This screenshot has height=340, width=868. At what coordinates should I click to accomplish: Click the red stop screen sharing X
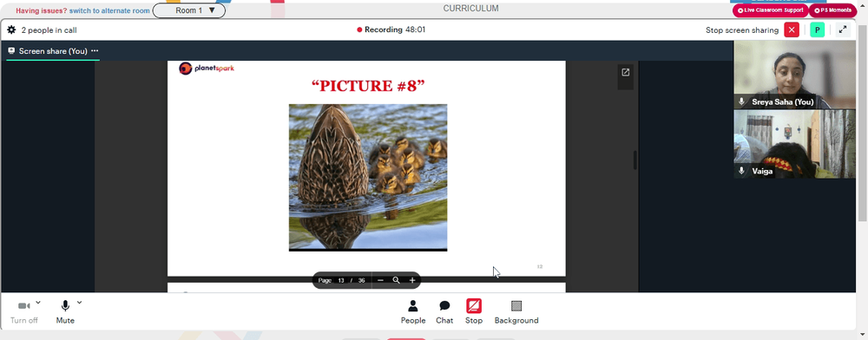pyautogui.click(x=792, y=29)
